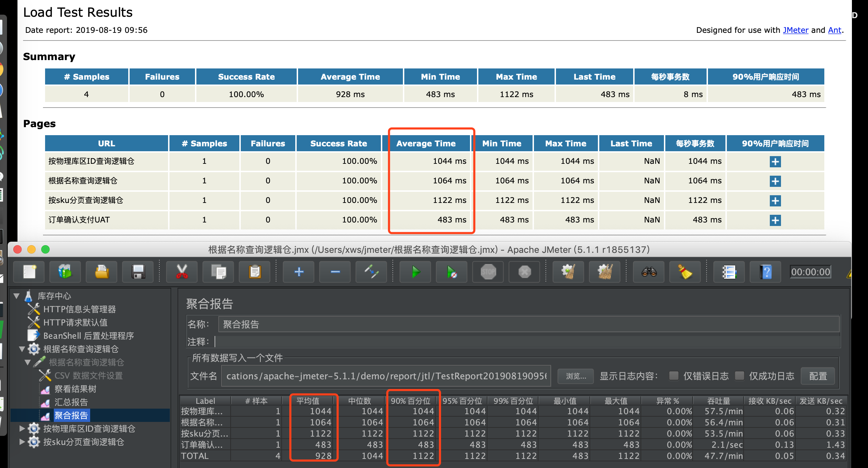
Task: Sort by the 中位数 column header
Action: (x=359, y=401)
